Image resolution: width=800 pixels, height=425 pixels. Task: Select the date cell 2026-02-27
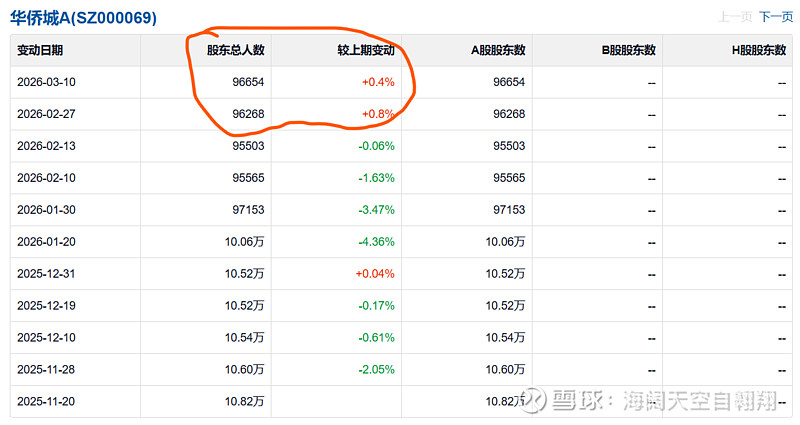pyautogui.click(x=46, y=114)
